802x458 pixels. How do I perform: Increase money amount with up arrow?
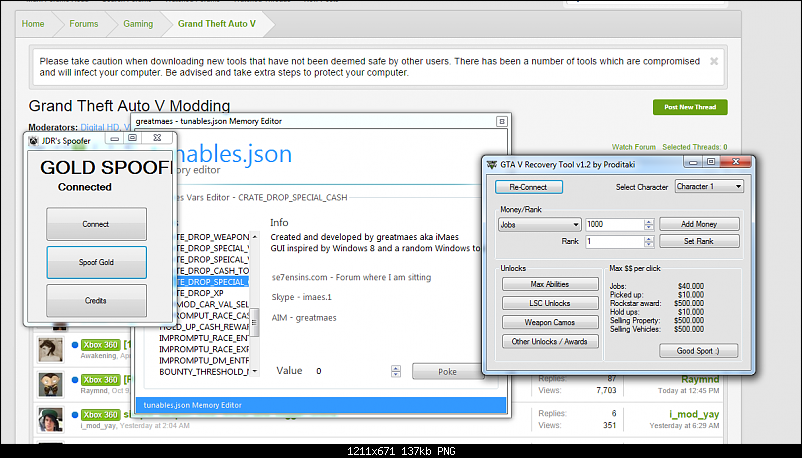tap(649, 222)
